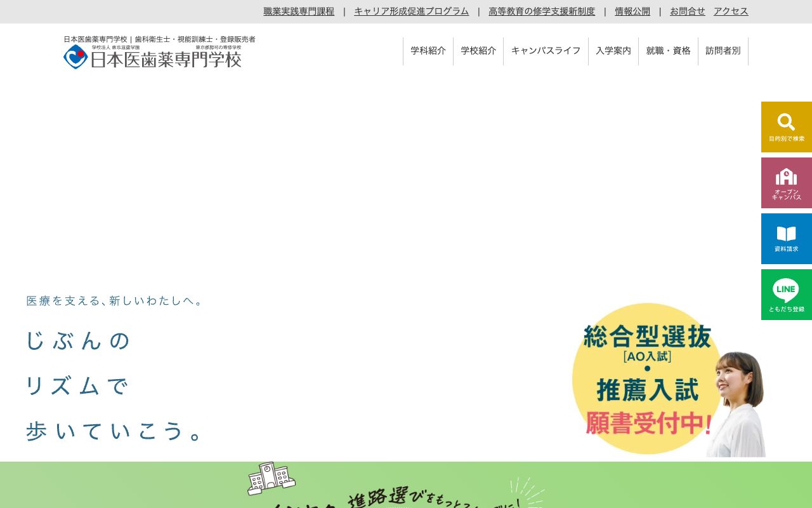The height and width of the screenshot is (508, 812).
Task: Open the キャンパスライフ menu
Action: [546, 51]
